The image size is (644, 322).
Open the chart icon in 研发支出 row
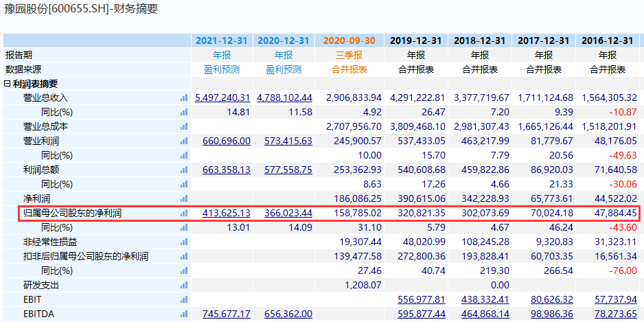[x=183, y=285]
